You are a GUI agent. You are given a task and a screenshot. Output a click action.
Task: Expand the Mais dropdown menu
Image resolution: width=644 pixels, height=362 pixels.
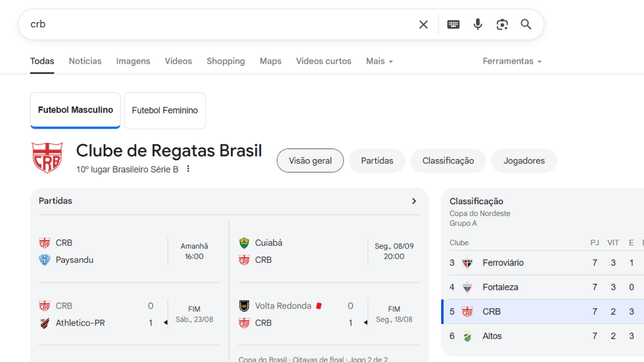(379, 61)
